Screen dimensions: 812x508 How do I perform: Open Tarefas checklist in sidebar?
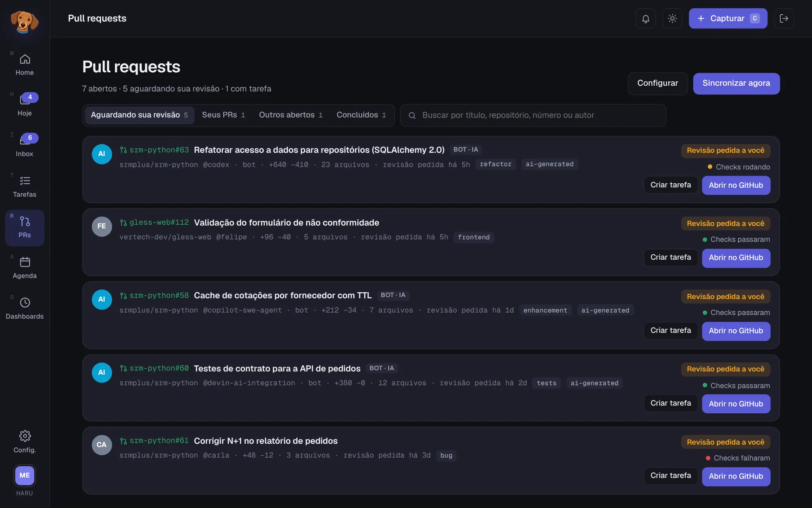click(25, 187)
